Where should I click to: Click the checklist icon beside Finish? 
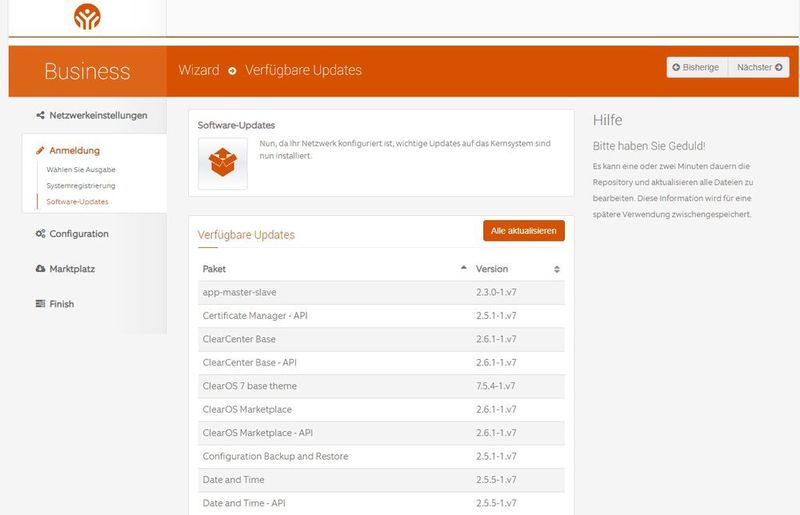[x=40, y=304]
